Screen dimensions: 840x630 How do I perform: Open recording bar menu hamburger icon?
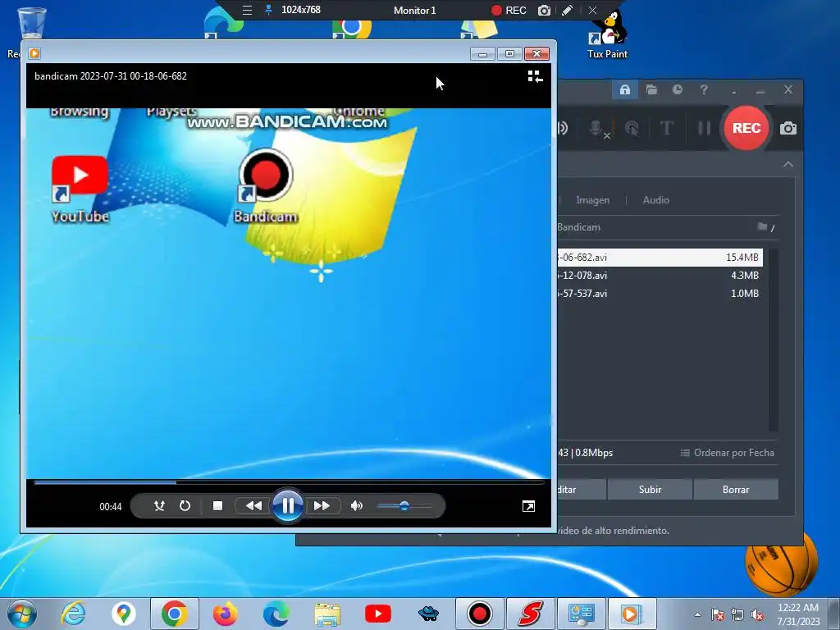click(247, 10)
